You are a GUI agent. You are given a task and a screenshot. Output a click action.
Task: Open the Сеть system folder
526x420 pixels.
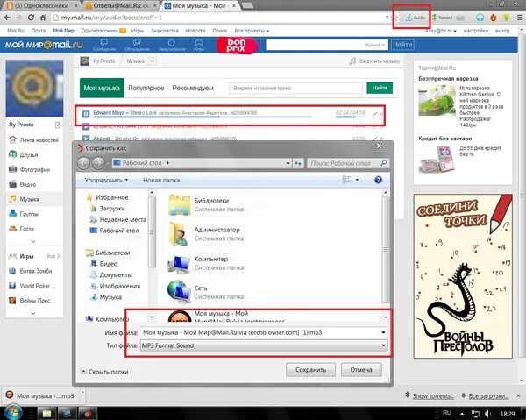pos(207,292)
